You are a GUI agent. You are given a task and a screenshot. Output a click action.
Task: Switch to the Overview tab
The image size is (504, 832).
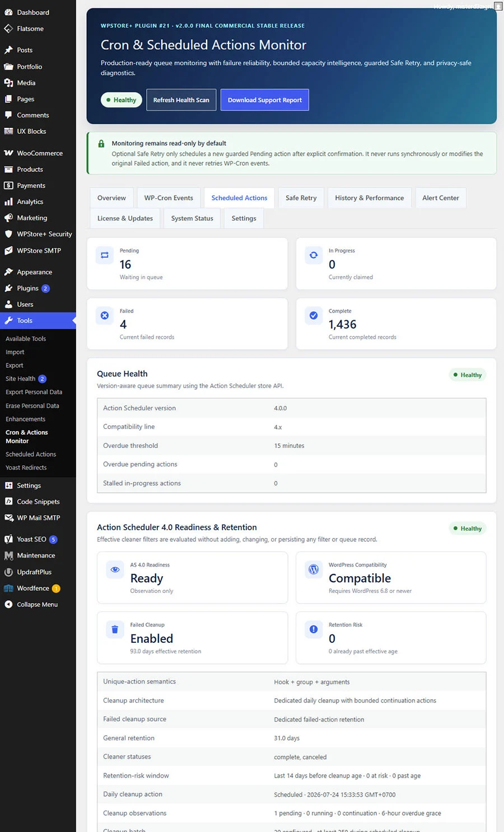111,198
